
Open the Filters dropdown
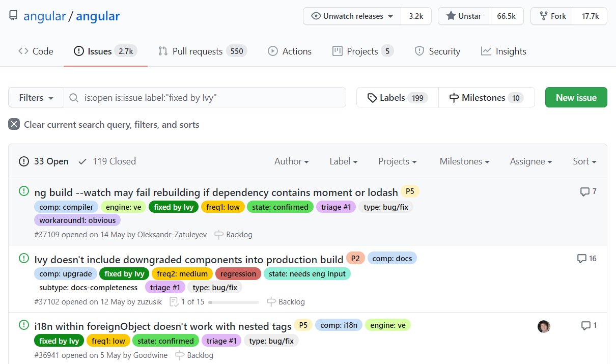(x=36, y=98)
